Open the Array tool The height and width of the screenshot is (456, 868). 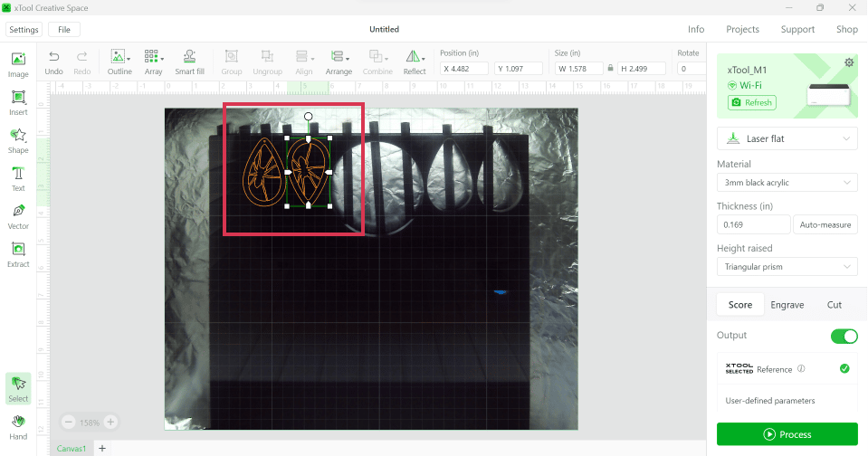click(x=153, y=62)
